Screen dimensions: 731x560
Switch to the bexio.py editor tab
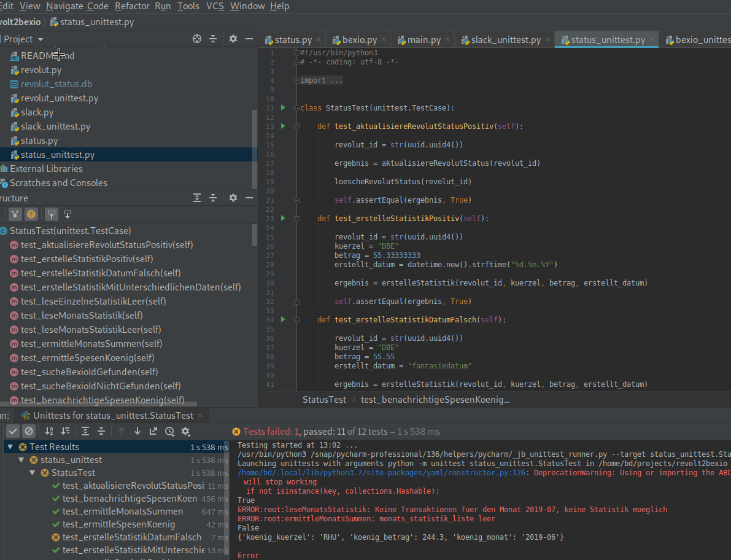tap(359, 40)
